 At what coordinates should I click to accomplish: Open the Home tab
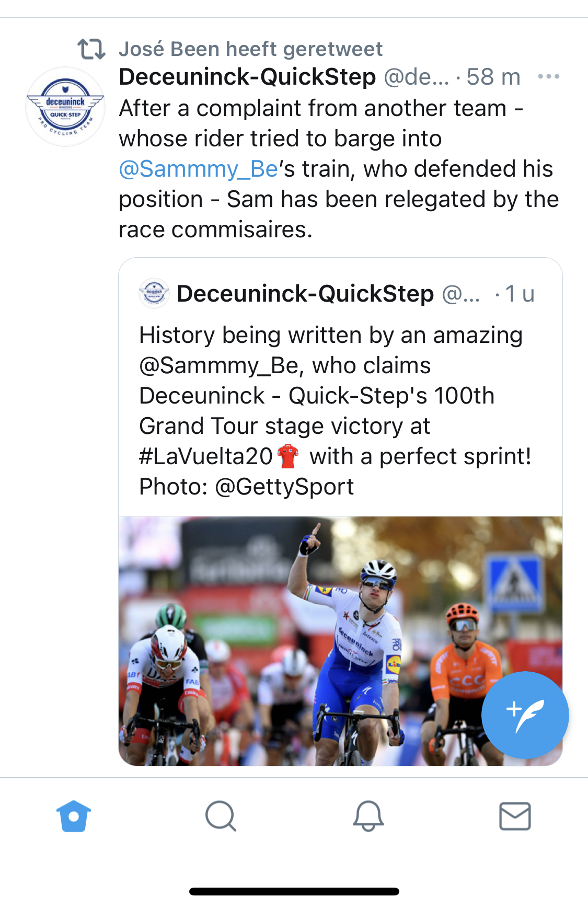[74, 816]
